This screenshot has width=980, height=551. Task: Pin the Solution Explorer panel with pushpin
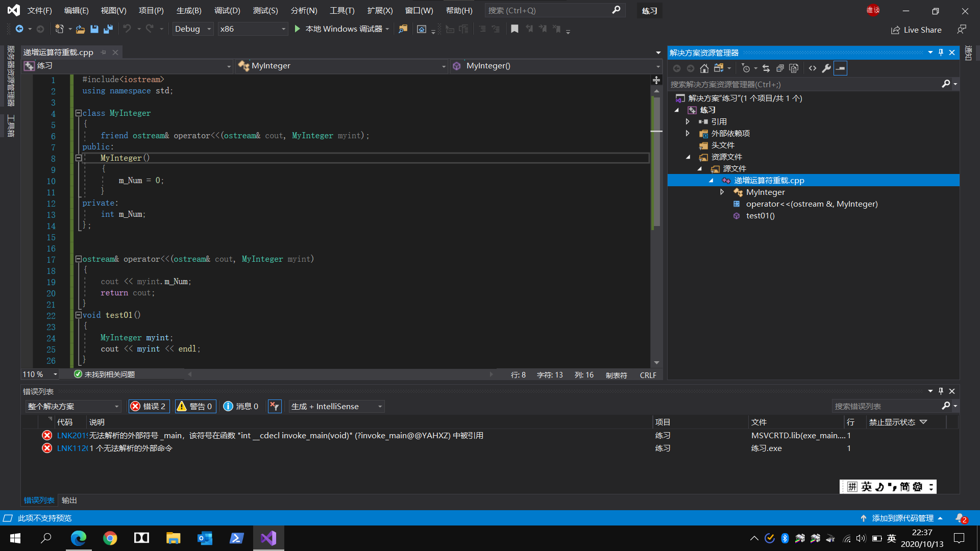941,53
